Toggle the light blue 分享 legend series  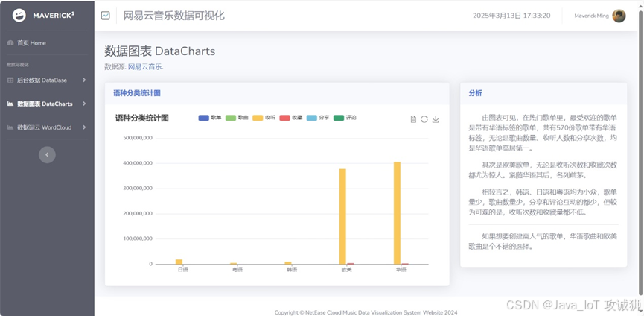coord(318,118)
